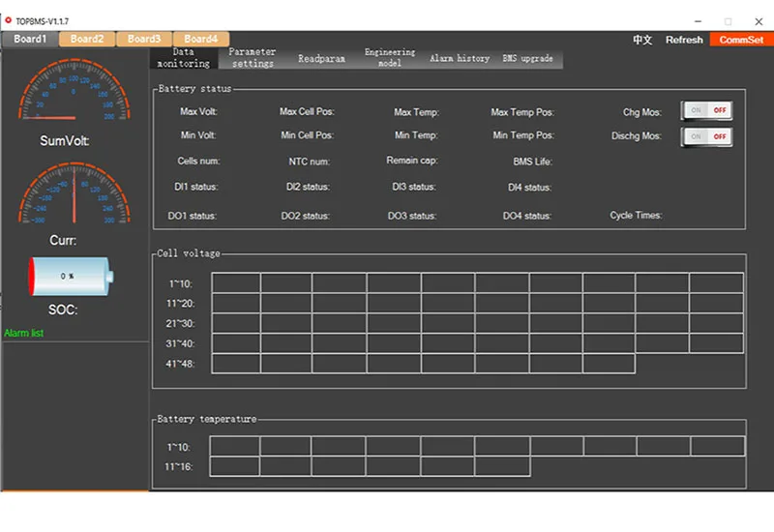Image resolution: width=774 pixels, height=532 pixels.
Task: Click first cell in the 1~10 voltage row
Action: [236, 282]
